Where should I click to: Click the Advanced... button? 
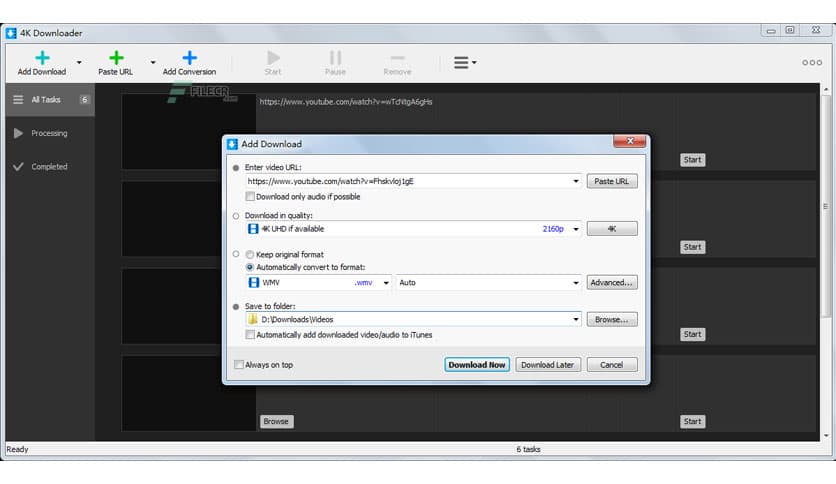click(x=612, y=283)
